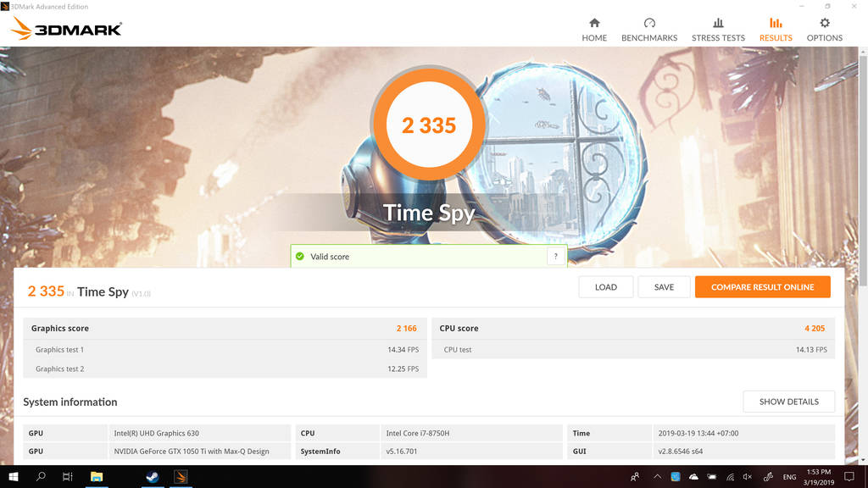This screenshot has height=488, width=868.
Task: Open Windows Task View
Action: (x=68, y=477)
